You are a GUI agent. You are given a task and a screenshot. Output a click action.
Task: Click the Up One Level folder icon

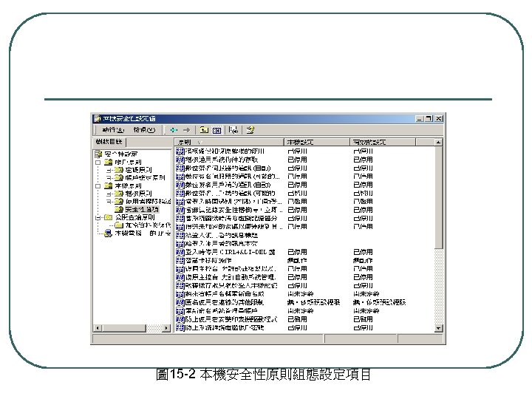[204, 130]
